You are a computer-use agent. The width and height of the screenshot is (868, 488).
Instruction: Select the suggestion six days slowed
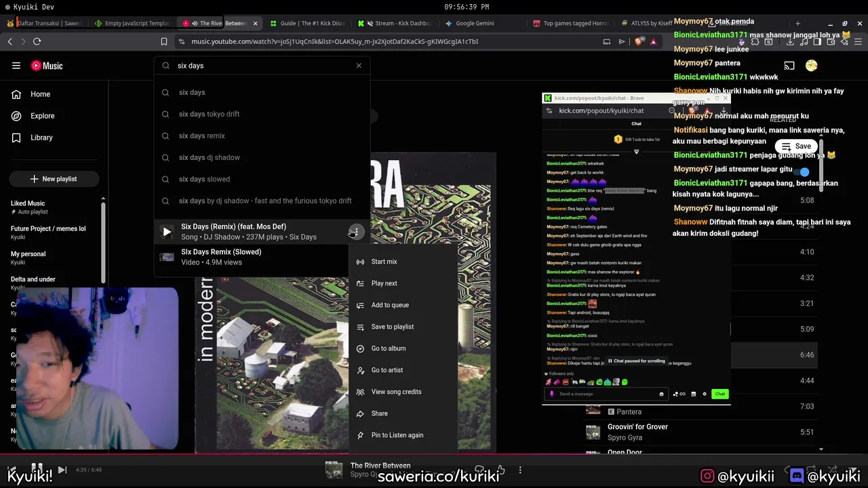[262, 179]
